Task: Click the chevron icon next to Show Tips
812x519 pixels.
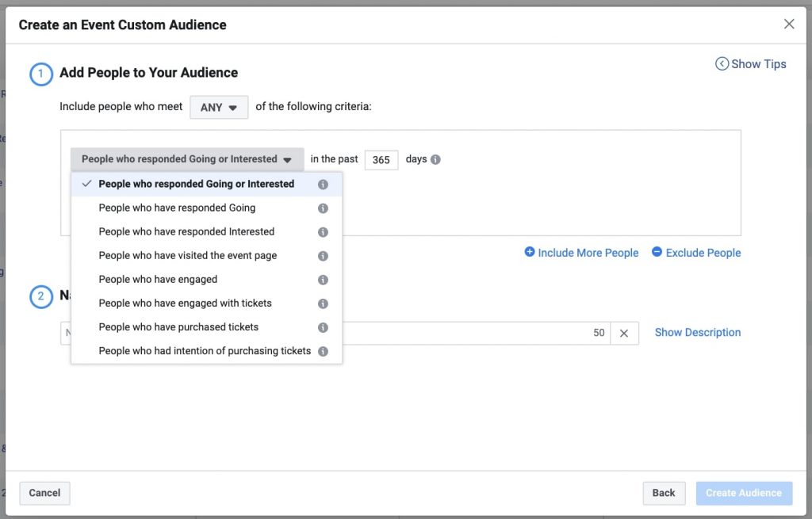Action: 722,63
